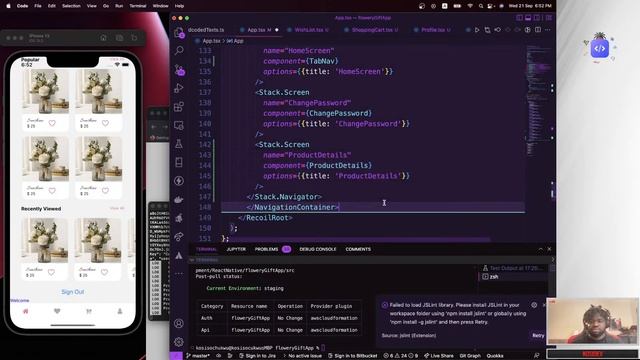Open the Explorer icon in activity bar

point(179,32)
